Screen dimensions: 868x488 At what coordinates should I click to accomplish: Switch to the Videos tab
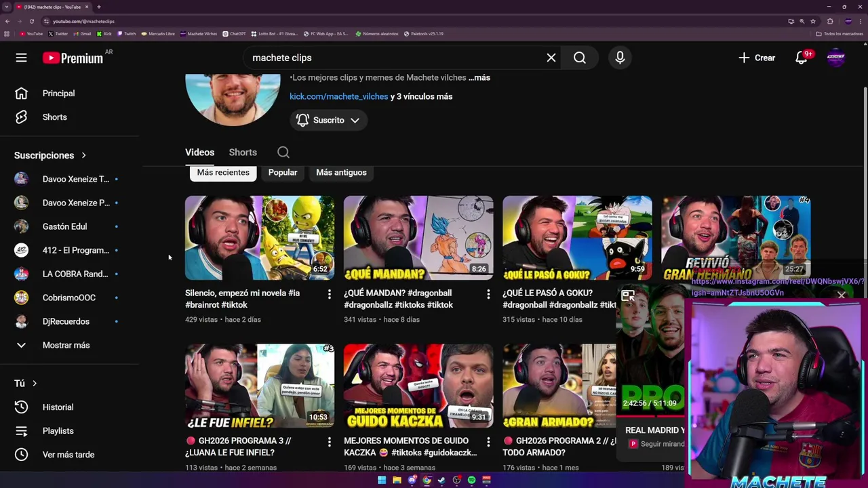point(199,152)
